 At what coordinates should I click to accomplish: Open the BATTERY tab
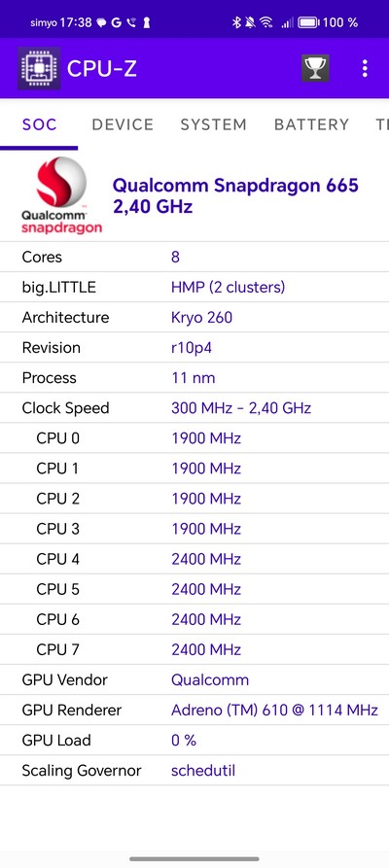tap(311, 124)
